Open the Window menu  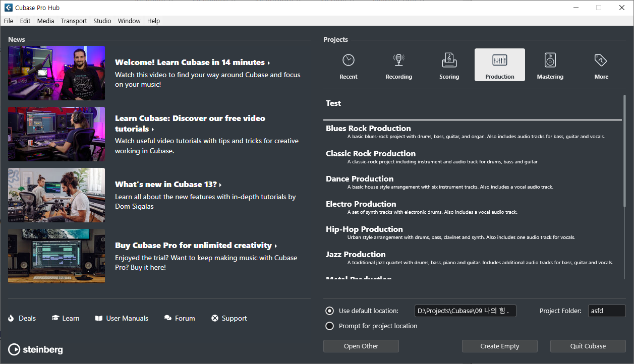[129, 21]
